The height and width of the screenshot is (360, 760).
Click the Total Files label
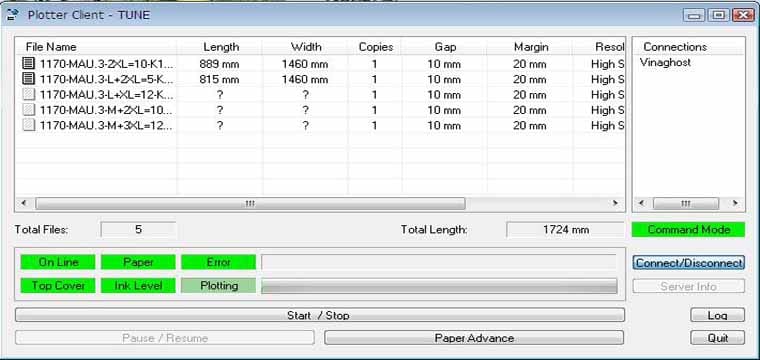[x=42, y=230]
